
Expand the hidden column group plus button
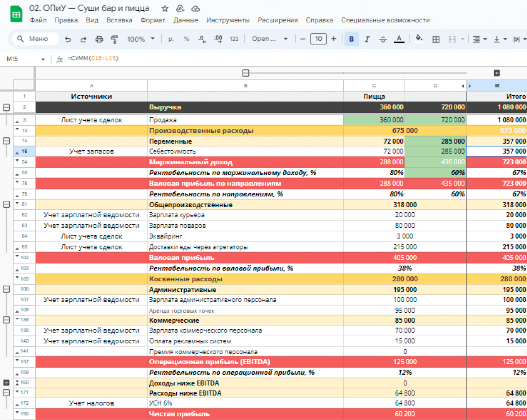click(x=497, y=73)
